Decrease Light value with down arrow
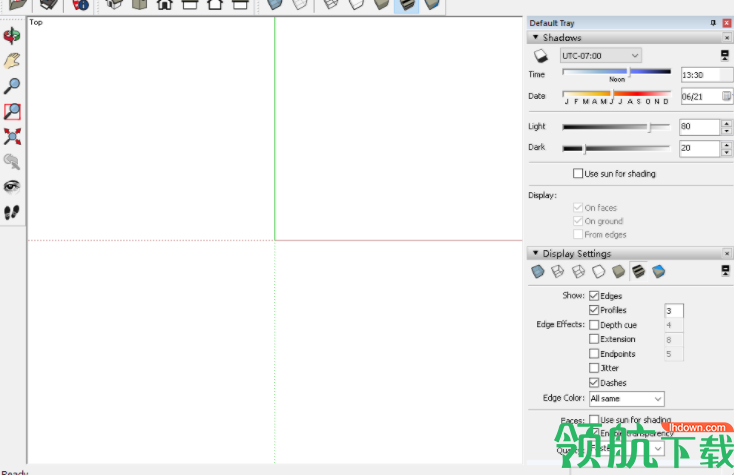Image resolution: width=734 pixels, height=475 pixels. (726, 131)
